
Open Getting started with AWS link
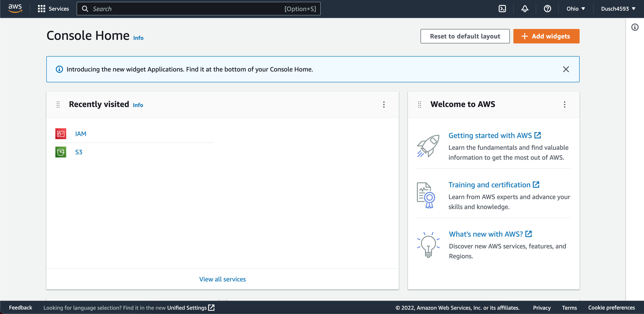click(490, 135)
